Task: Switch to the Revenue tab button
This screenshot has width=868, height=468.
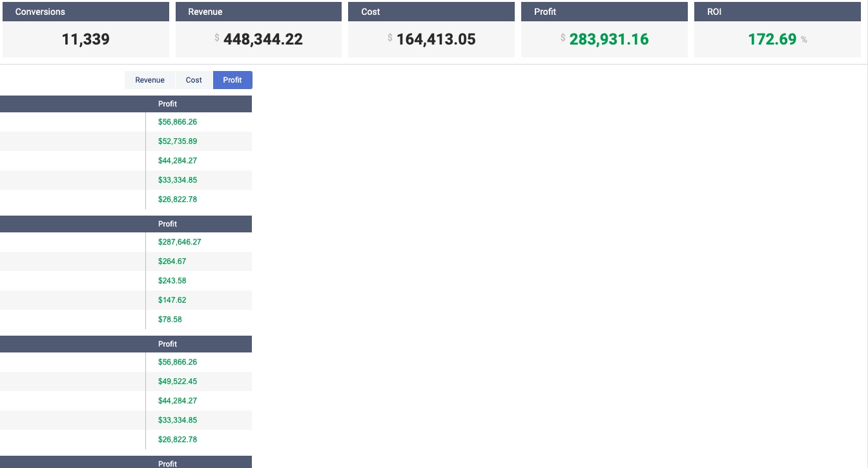Action: (150, 80)
